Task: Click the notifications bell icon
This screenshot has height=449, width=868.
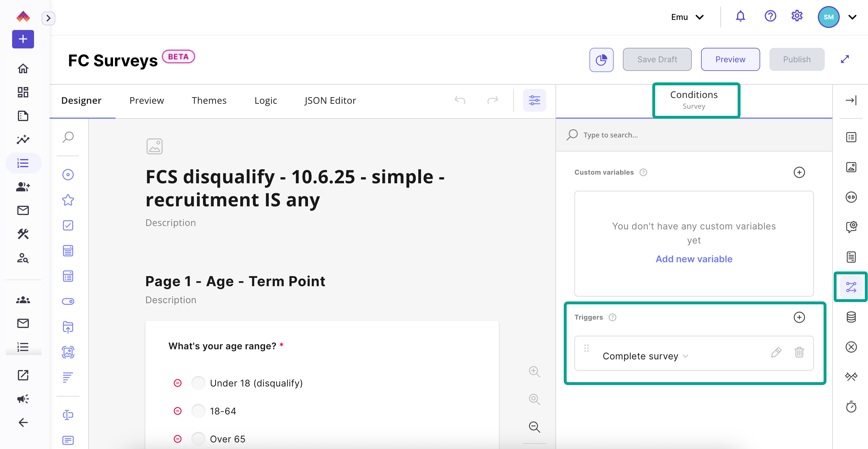Action: [740, 16]
